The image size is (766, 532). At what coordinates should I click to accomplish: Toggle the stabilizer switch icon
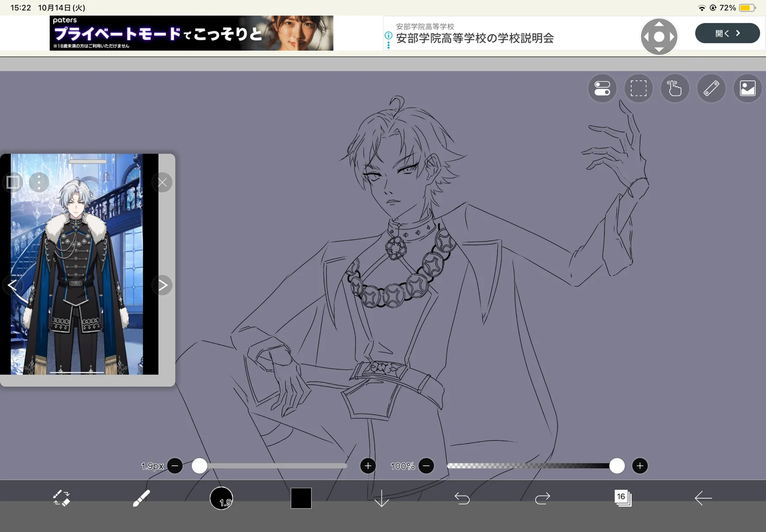pos(602,89)
